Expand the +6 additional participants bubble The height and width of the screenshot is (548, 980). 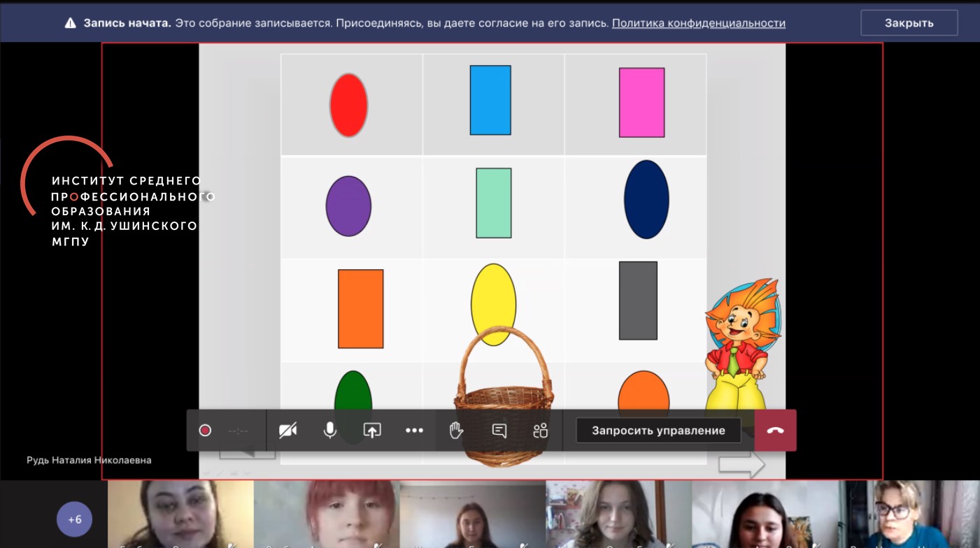click(x=74, y=519)
